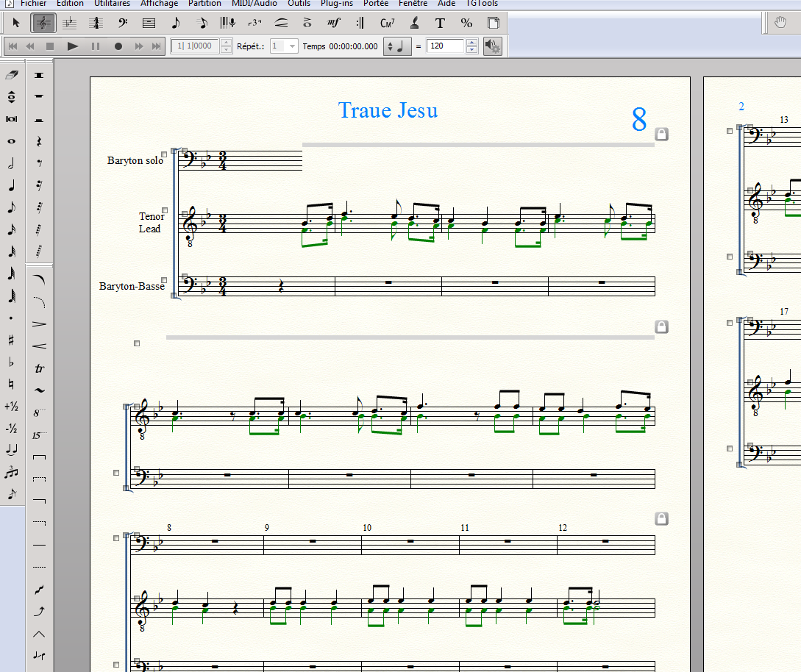Select the natural sign accidental tool
Viewport: 801px width, 672px height.
click(x=11, y=384)
